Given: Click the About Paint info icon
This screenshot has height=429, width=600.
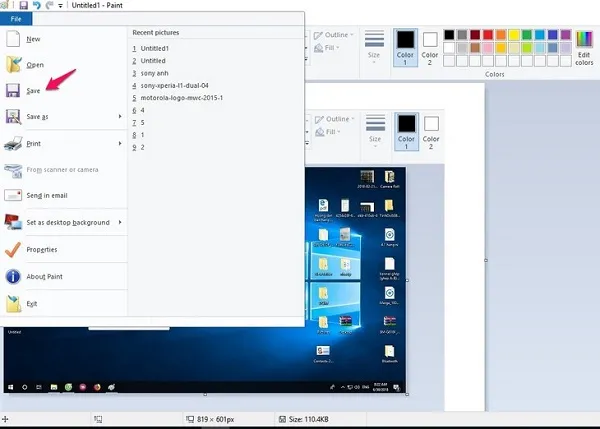Looking at the screenshot, I should point(14,276).
